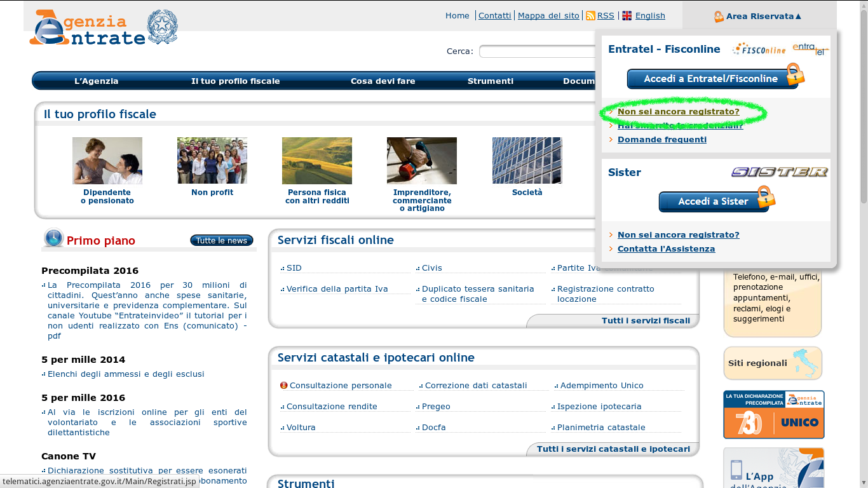Click the Fisconline logo
The image size is (868, 488).
tap(759, 50)
